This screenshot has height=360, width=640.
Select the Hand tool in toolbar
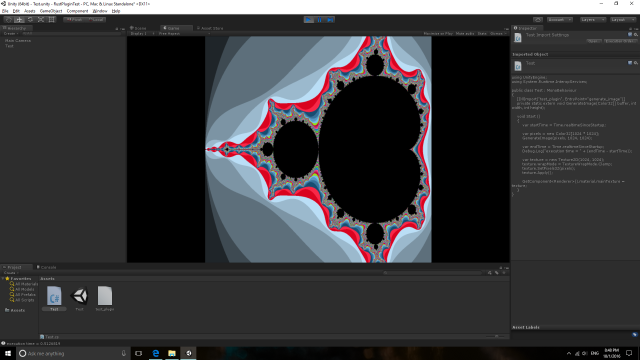[9, 20]
